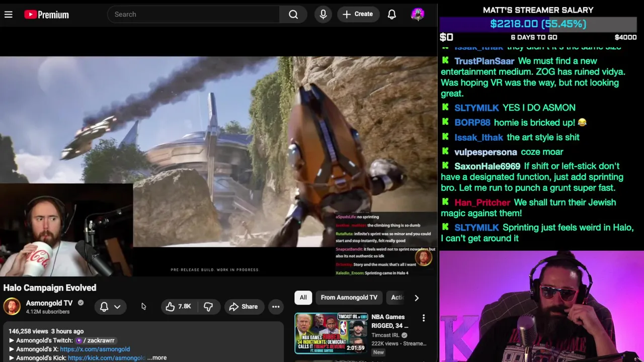The image size is (644, 362).
Task: Click chat username TrustPlanSaar
Action: 485,61
